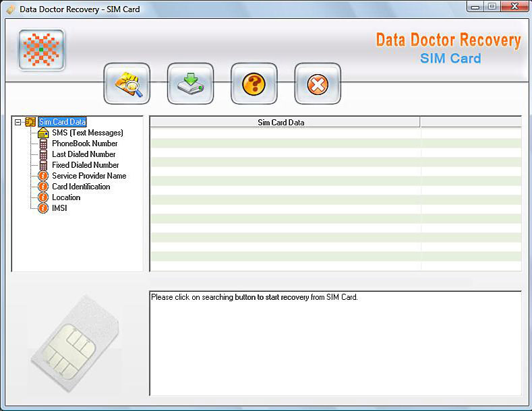Click the IMSI info icon
The width and height of the screenshot is (532, 411).
click(43, 208)
